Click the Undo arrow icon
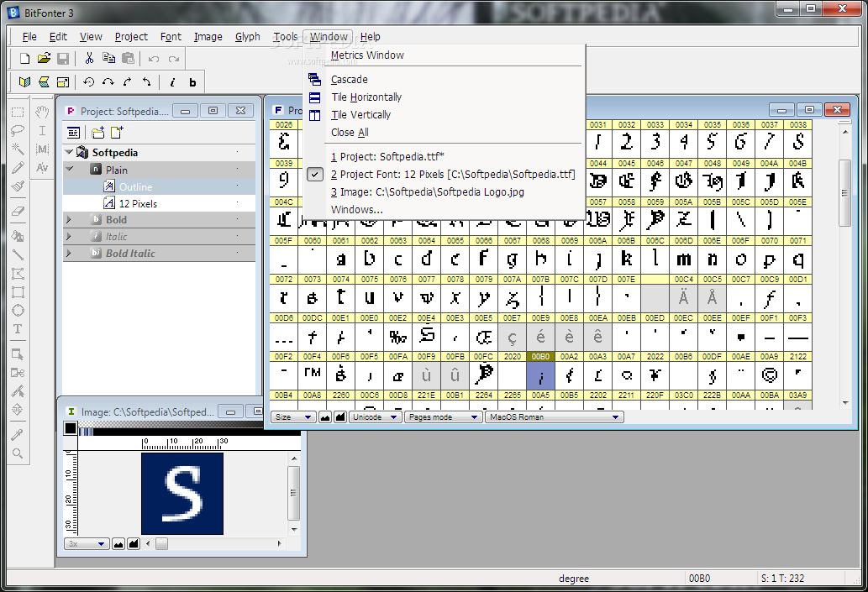The height and width of the screenshot is (592, 868). click(154, 59)
